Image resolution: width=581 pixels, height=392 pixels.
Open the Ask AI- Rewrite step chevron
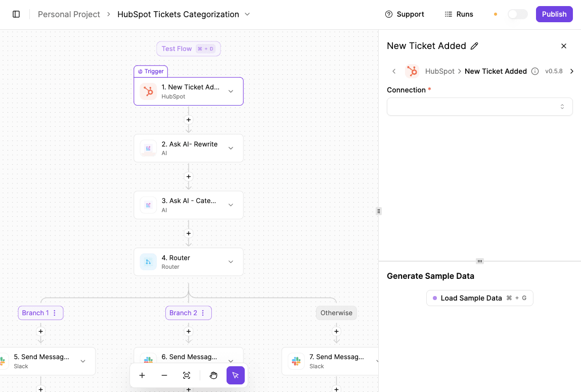231,148
